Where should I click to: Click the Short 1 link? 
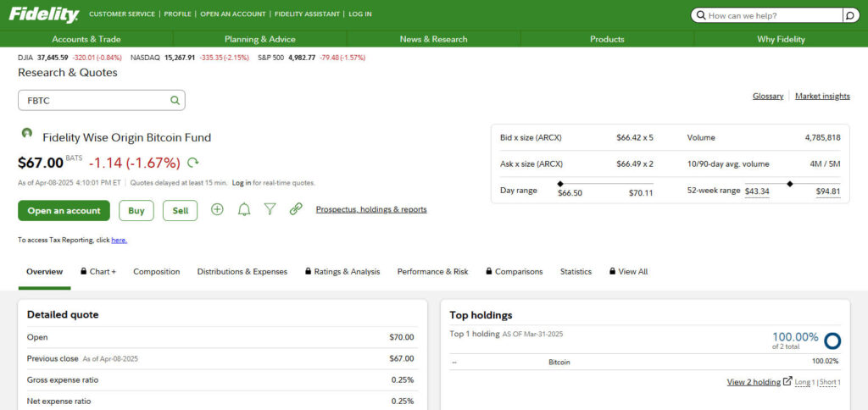pos(830,382)
